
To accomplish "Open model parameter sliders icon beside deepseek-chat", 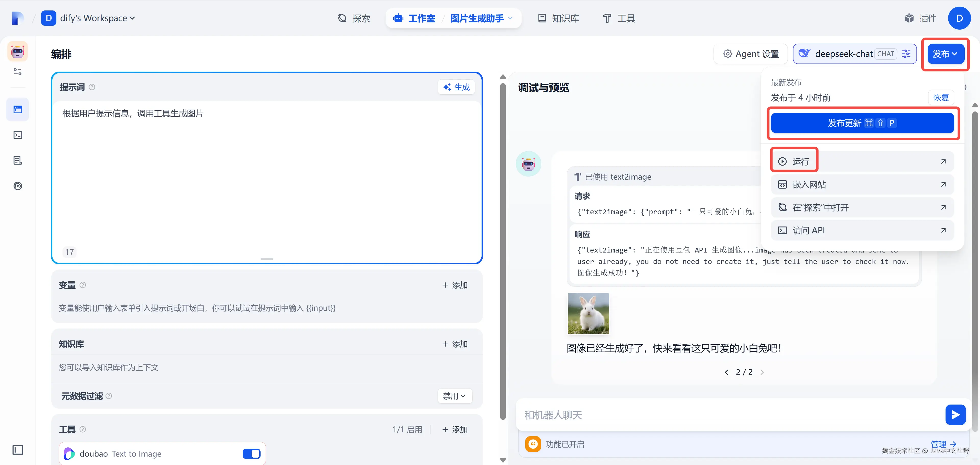I will tap(906, 54).
